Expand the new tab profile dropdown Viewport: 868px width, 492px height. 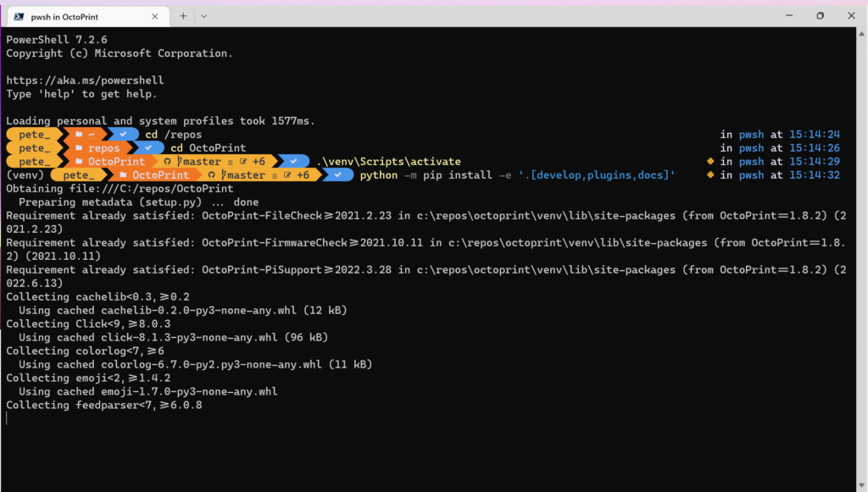point(203,16)
